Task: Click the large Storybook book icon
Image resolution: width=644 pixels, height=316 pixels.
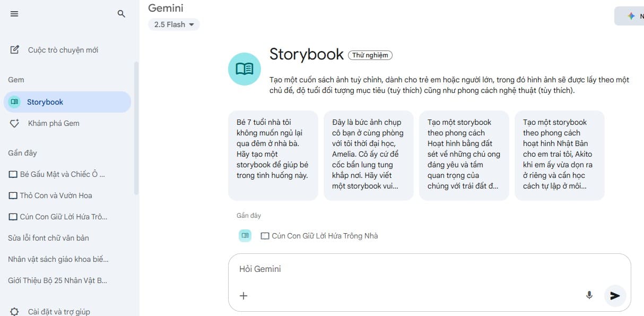Action: [244, 69]
